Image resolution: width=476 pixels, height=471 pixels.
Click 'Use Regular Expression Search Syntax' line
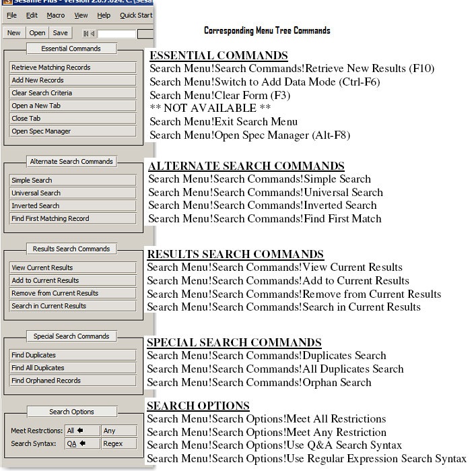(x=306, y=459)
